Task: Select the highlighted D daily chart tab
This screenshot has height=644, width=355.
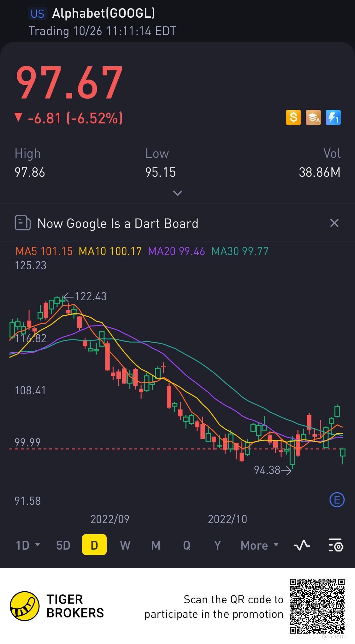Action: (94, 545)
